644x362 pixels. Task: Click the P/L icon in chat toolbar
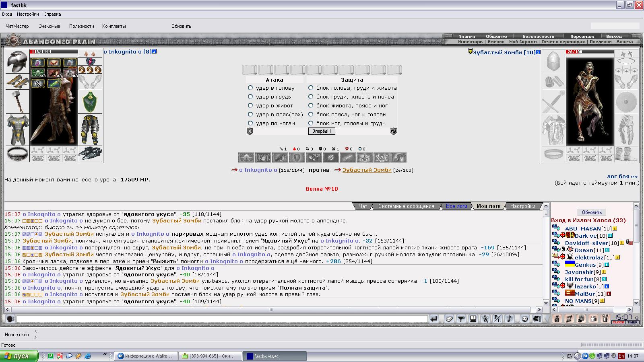tap(497, 319)
